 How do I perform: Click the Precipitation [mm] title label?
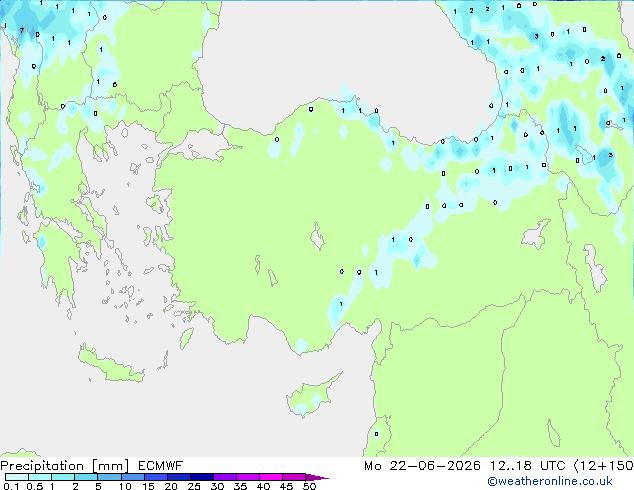pos(65,466)
